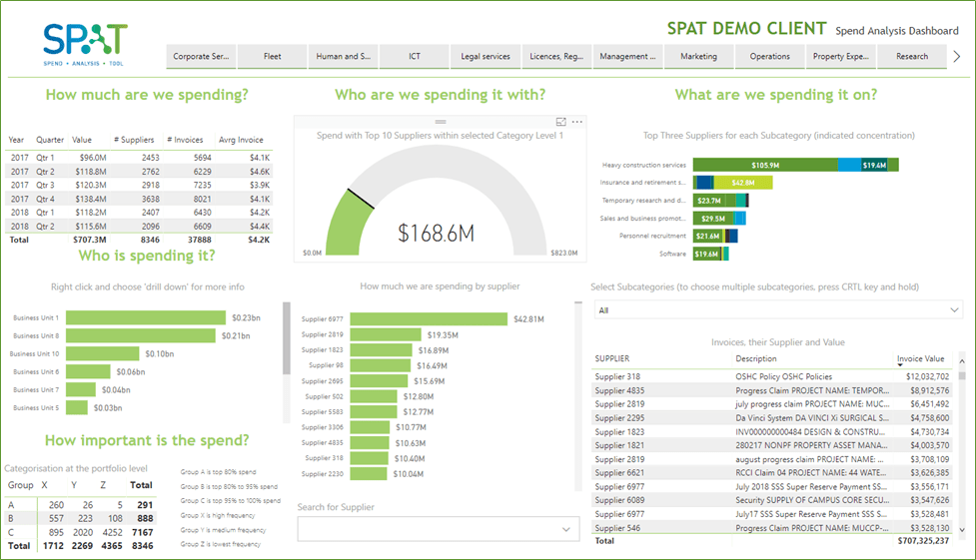This screenshot has width=976, height=560.
Task: Select the Fleet category tab
Action: pos(272,57)
